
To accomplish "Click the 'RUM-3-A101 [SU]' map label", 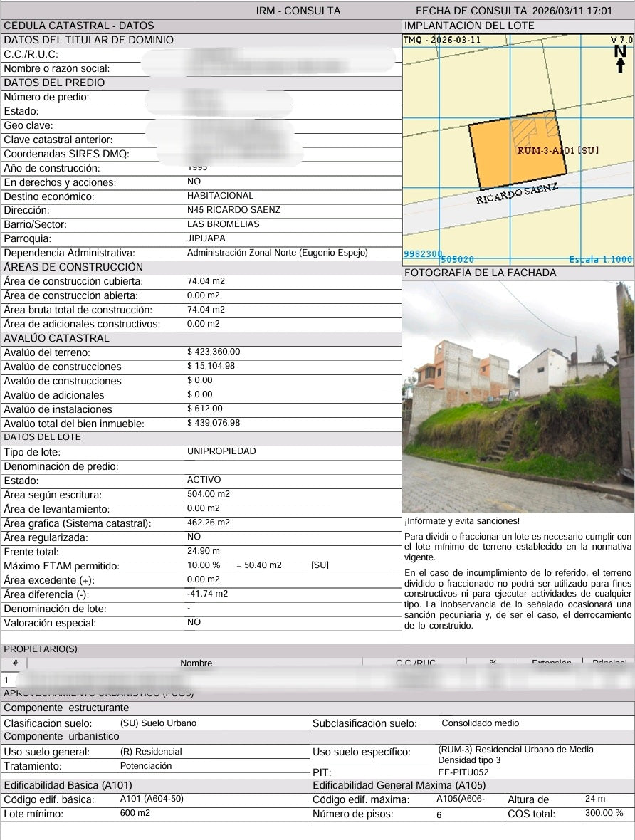I will click(557, 150).
